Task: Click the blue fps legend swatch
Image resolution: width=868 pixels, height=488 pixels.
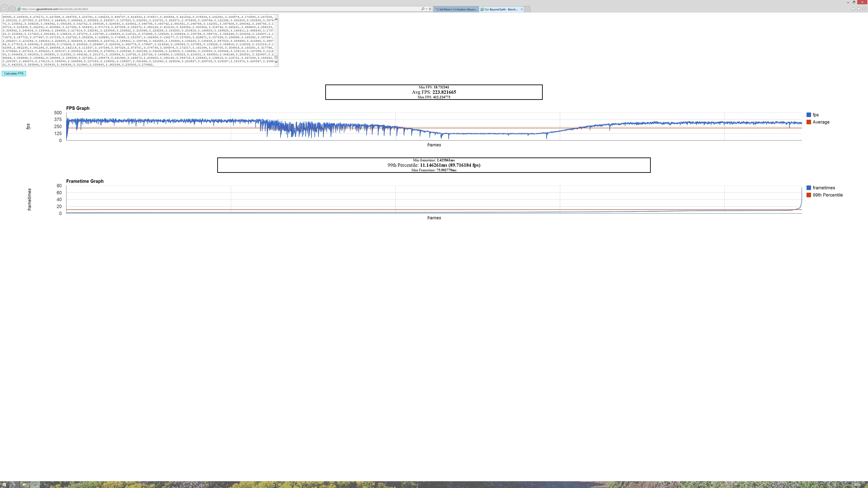Action: (809, 115)
